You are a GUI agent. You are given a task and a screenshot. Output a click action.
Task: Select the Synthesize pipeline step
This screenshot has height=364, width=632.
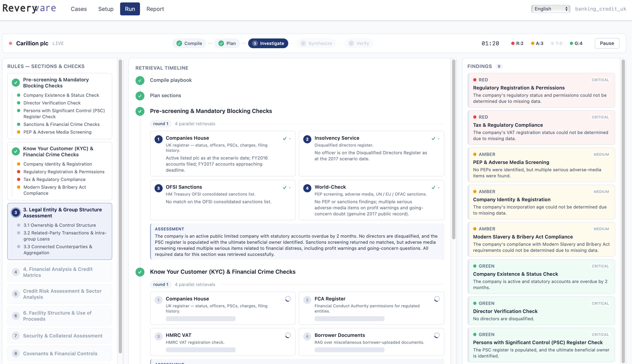click(316, 43)
